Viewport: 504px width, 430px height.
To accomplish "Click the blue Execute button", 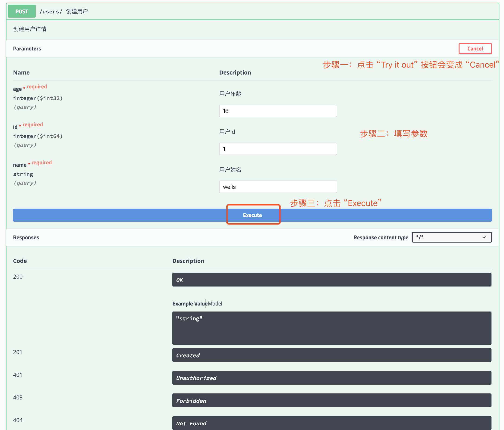I will click(x=252, y=215).
